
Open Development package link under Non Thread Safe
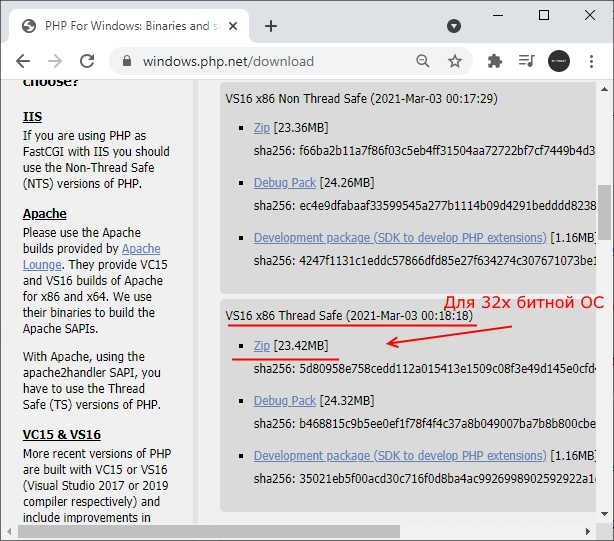point(400,238)
